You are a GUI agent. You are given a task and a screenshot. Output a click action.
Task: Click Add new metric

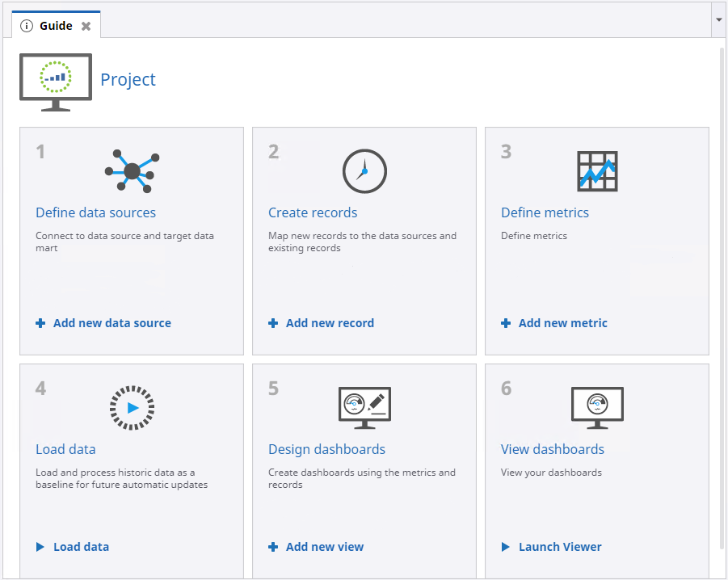[x=562, y=323]
